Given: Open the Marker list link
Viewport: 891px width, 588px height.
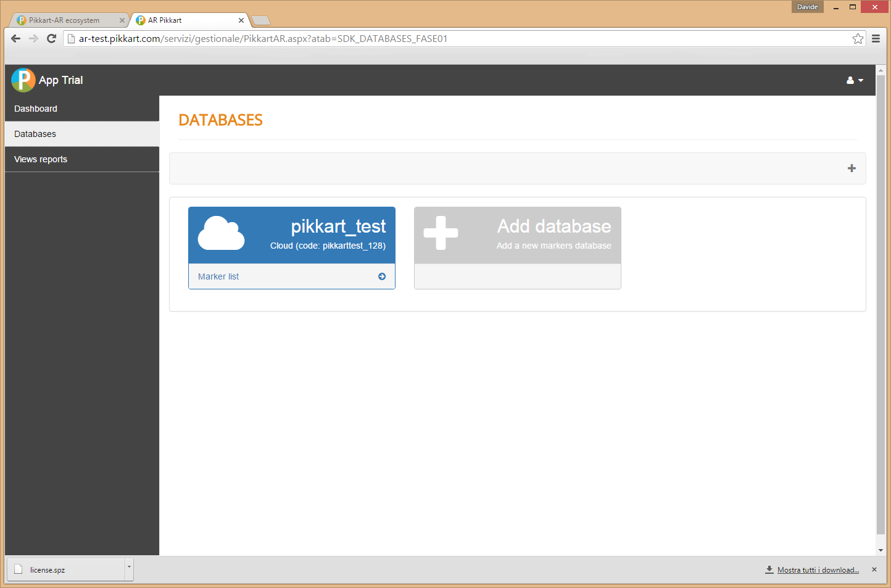Looking at the screenshot, I should pyautogui.click(x=218, y=276).
